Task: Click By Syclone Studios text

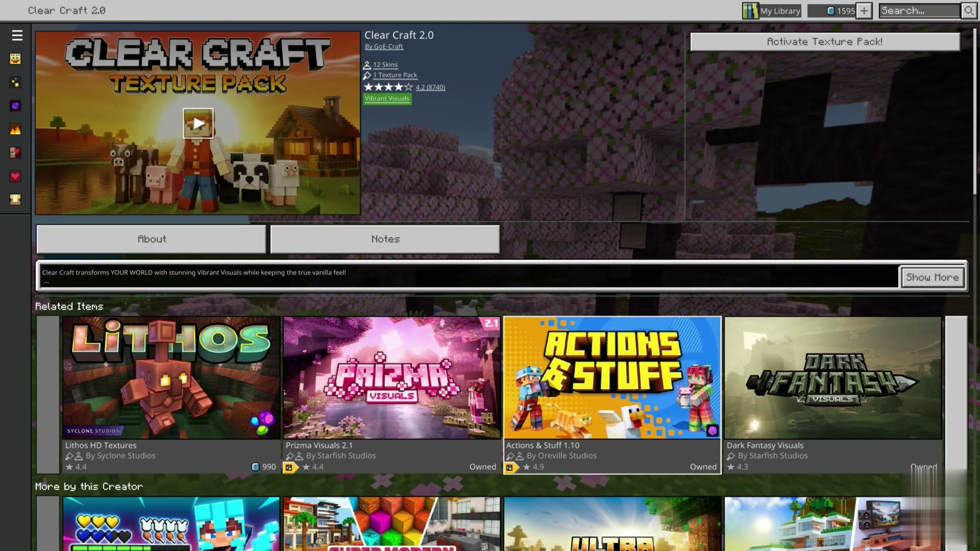Action: [120, 456]
